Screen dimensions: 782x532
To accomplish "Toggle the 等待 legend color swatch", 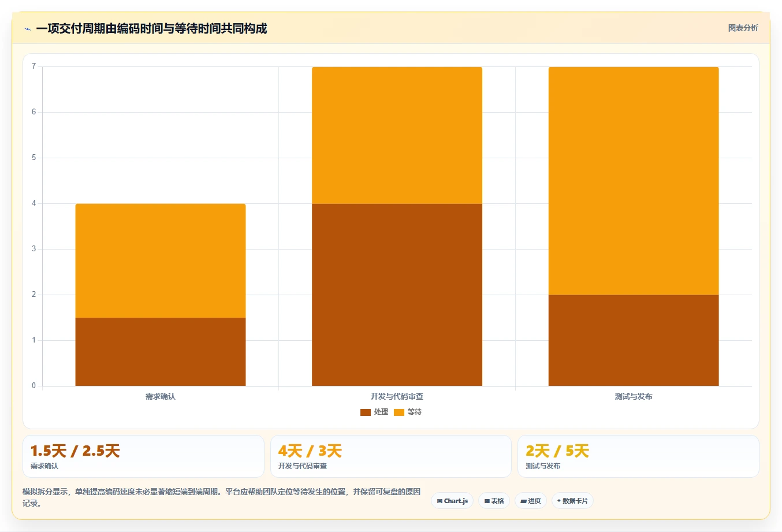I will (399, 412).
